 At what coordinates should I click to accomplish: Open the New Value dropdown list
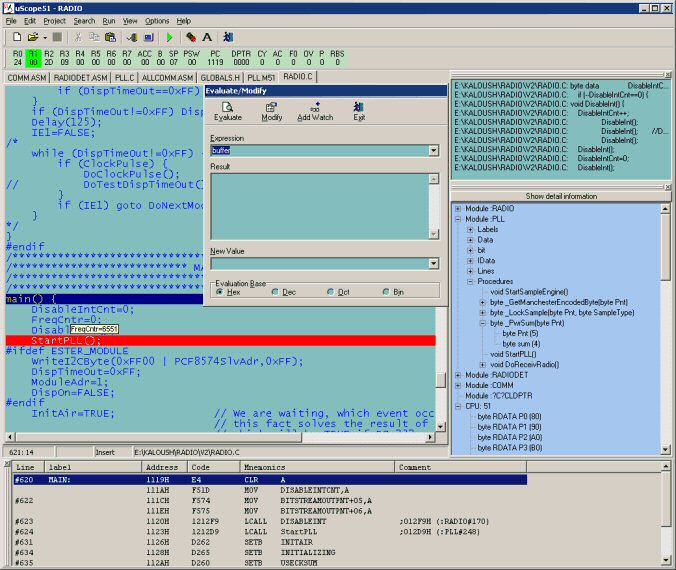(433, 264)
